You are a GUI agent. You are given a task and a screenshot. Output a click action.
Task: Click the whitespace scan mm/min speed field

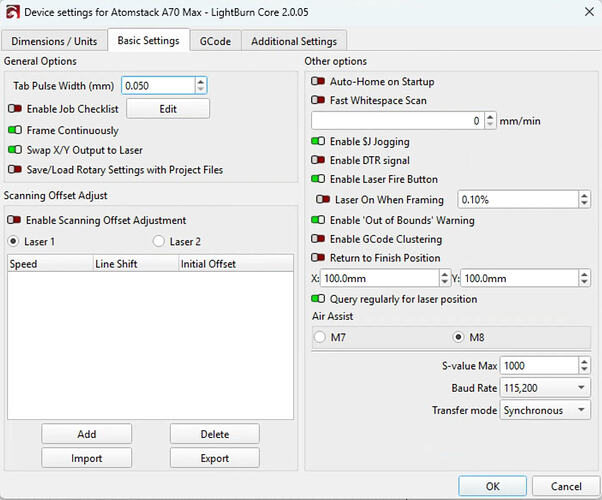point(397,121)
